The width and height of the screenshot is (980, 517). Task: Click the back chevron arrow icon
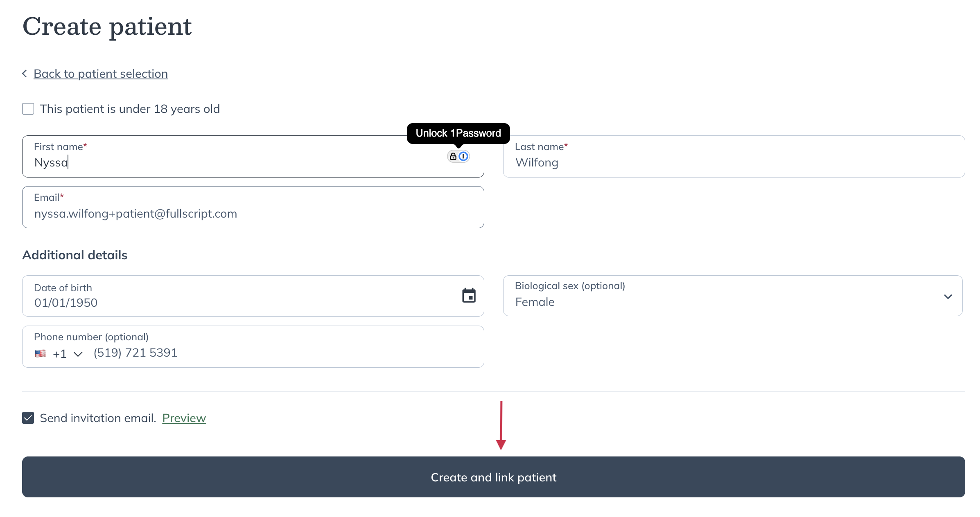click(25, 74)
